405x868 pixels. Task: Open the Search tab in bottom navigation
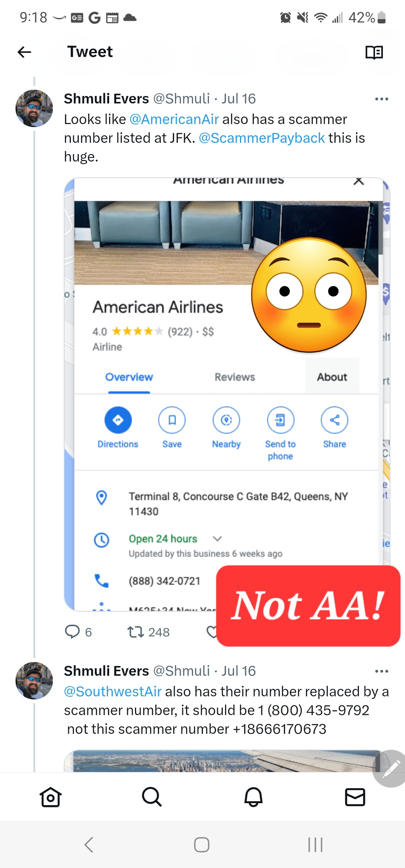[152, 796]
